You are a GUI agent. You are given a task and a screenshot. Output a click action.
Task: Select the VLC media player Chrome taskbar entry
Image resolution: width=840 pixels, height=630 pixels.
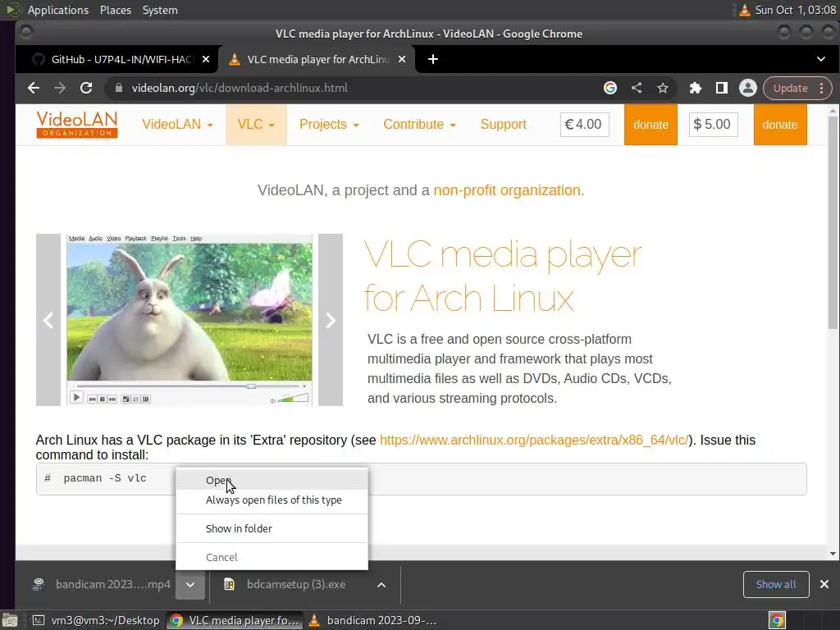(235, 620)
